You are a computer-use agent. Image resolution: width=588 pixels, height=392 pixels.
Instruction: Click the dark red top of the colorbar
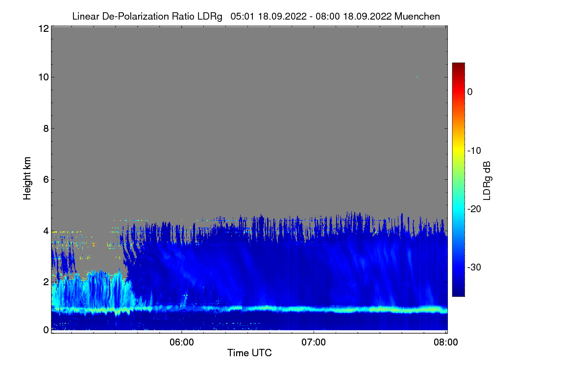click(x=458, y=66)
